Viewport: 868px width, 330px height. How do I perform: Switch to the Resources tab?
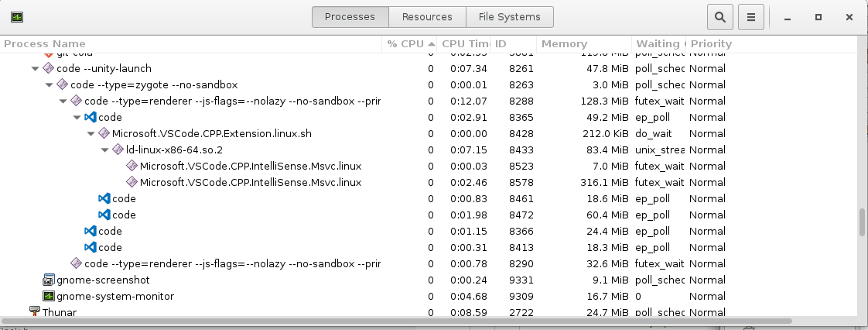(427, 16)
